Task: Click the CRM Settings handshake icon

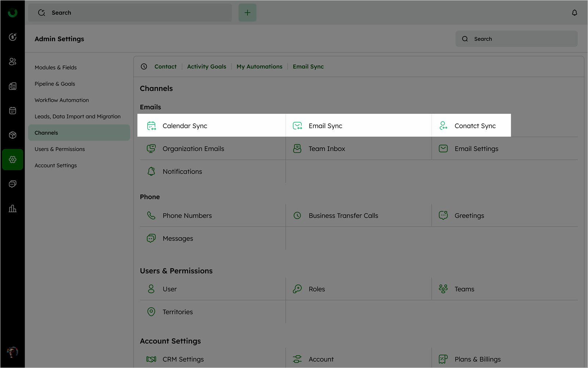Action: [151, 359]
